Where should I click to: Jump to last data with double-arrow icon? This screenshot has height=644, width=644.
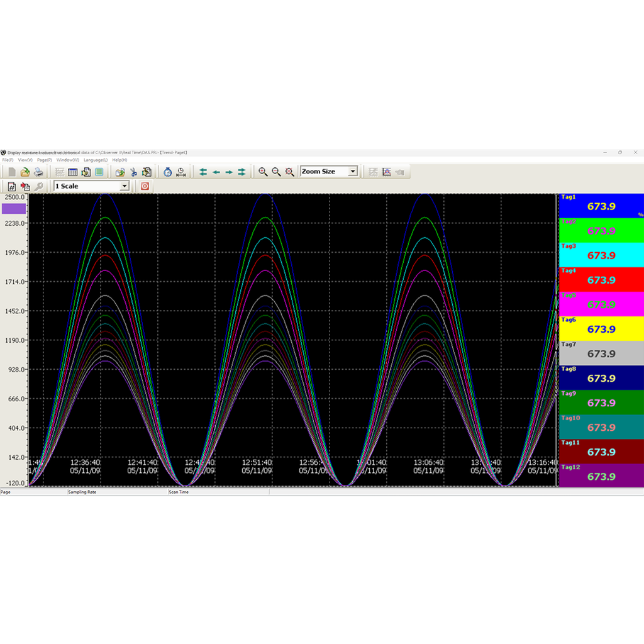241,172
